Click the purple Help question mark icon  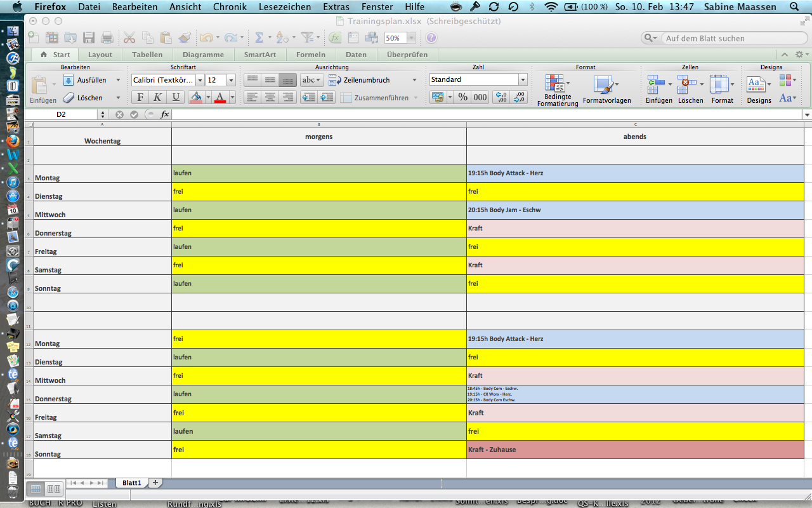click(431, 37)
